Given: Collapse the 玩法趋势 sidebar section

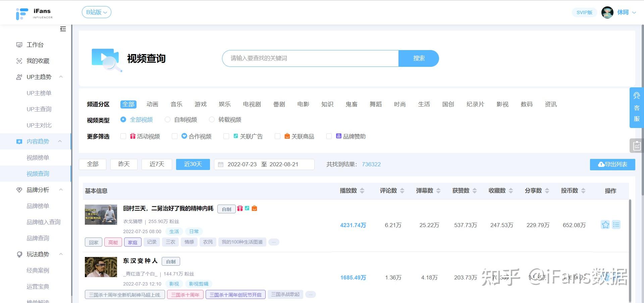Looking at the screenshot, I should [x=61, y=254].
